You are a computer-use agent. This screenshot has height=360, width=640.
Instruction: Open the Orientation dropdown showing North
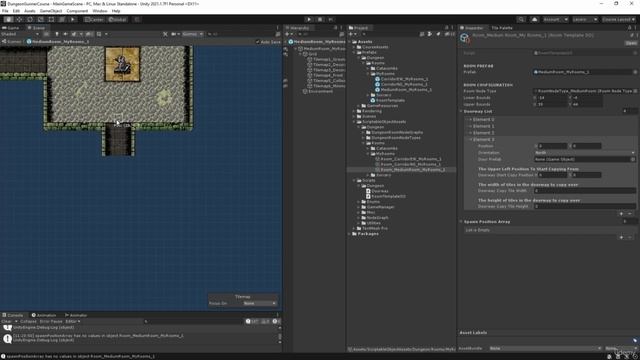(x=585, y=153)
